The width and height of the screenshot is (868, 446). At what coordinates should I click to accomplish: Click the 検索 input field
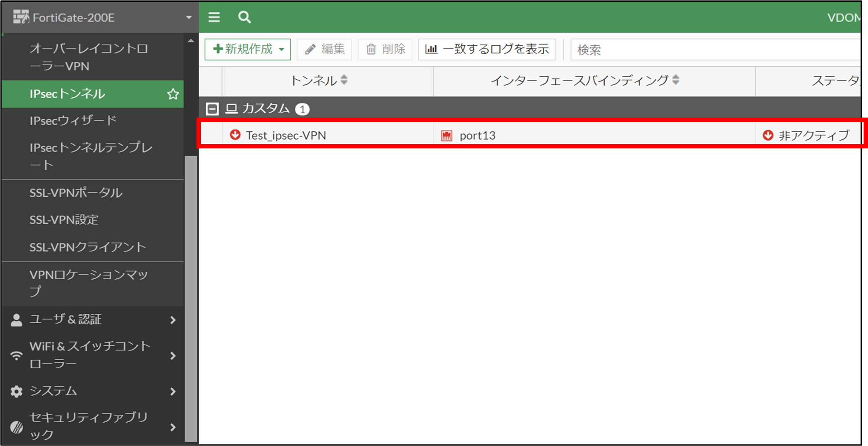[x=716, y=49]
